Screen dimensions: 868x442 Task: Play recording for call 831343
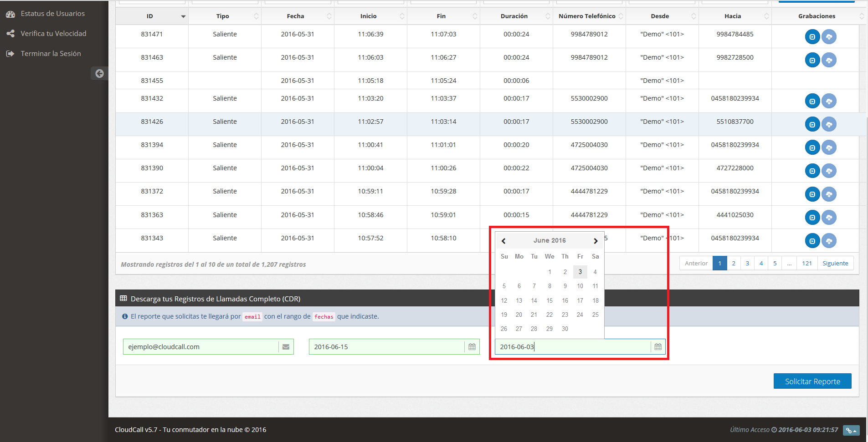pos(812,241)
